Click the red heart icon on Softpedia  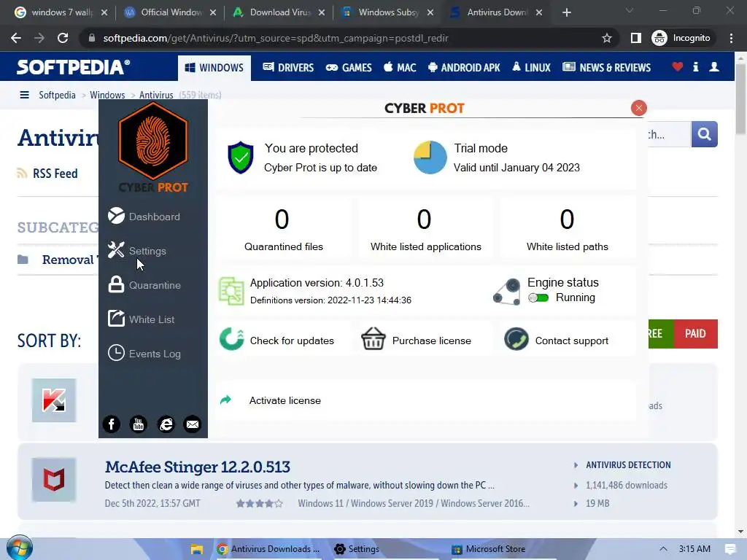coord(678,67)
